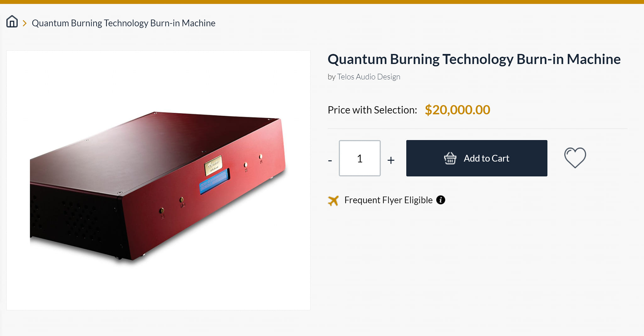Screen dimensions: 644x336
Task: Open Frequent Flyer info tooltip icon
Action: pos(441,200)
